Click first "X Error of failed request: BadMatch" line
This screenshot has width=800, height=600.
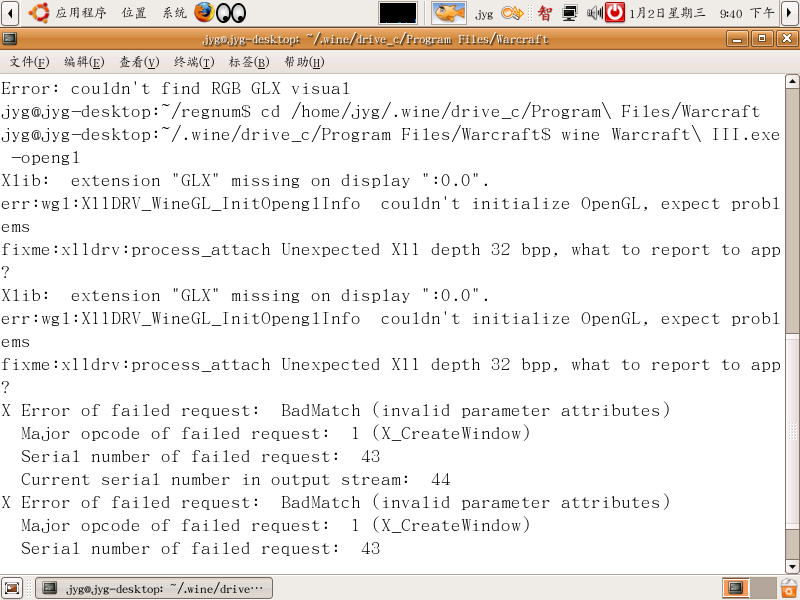[x=336, y=411]
